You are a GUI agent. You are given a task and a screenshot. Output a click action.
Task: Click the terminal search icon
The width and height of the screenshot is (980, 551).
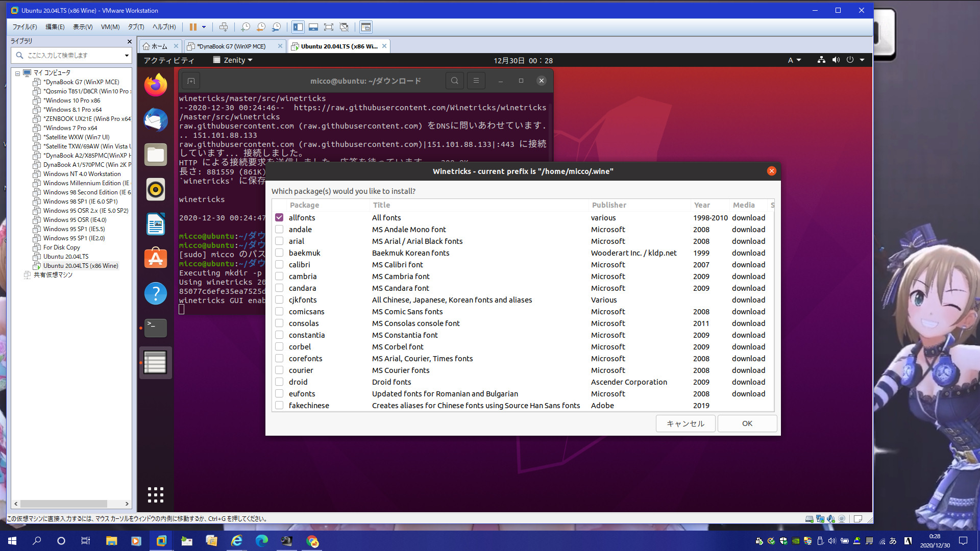454,81
